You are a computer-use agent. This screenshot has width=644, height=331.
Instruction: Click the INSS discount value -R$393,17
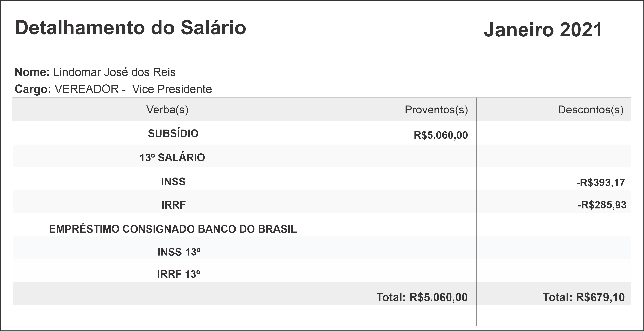(x=600, y=183)
